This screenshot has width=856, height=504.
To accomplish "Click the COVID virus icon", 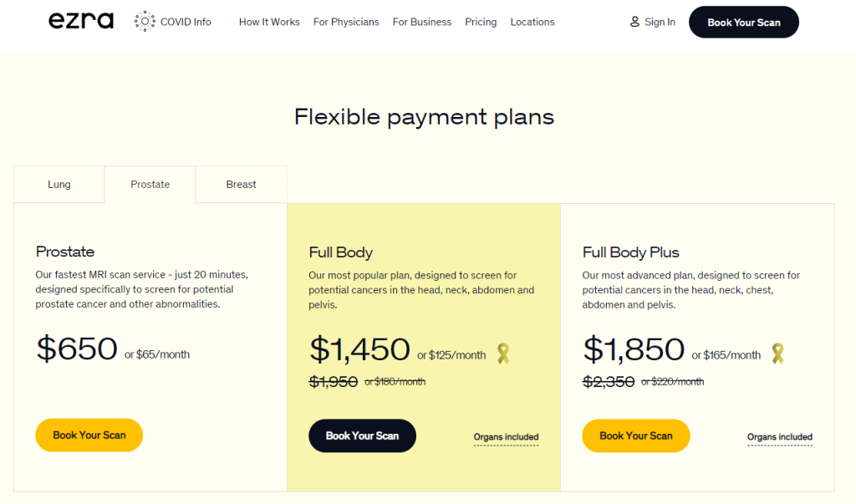I will point(145,22).
